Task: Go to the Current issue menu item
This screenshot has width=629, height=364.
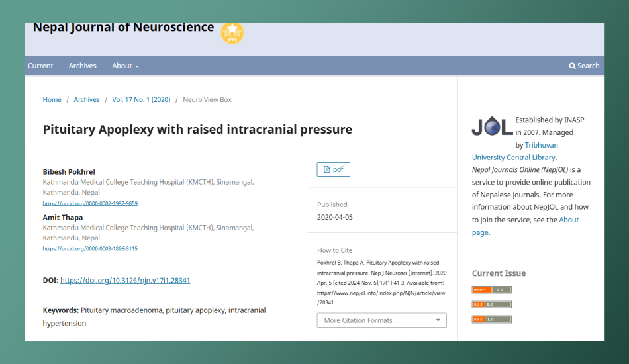Action: point(40,66)
